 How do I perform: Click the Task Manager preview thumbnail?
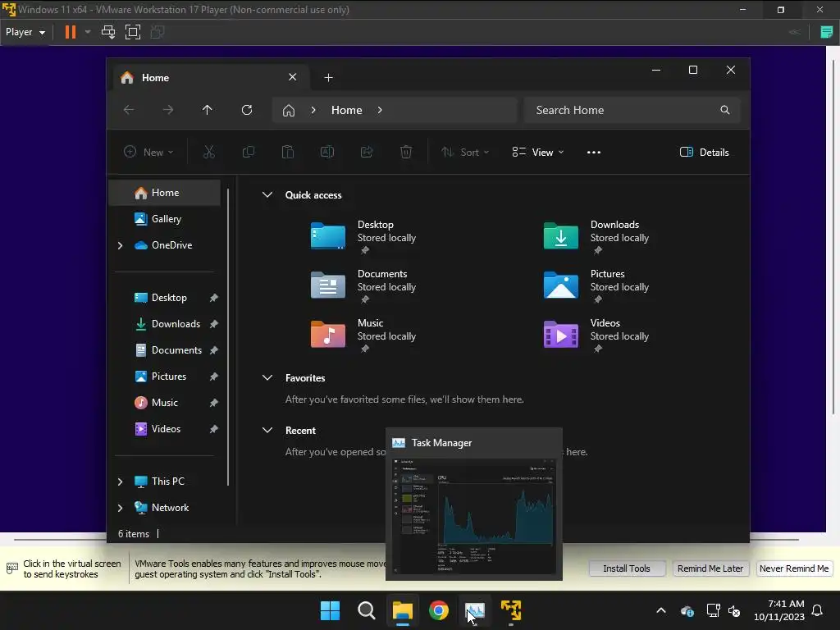pyautogui.click(x=474, y=516)
